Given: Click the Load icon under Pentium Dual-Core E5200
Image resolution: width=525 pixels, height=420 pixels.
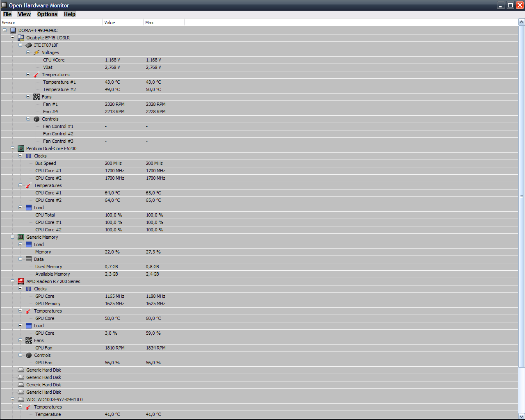Looking at the screenshot, I should [x=29, y=208].
